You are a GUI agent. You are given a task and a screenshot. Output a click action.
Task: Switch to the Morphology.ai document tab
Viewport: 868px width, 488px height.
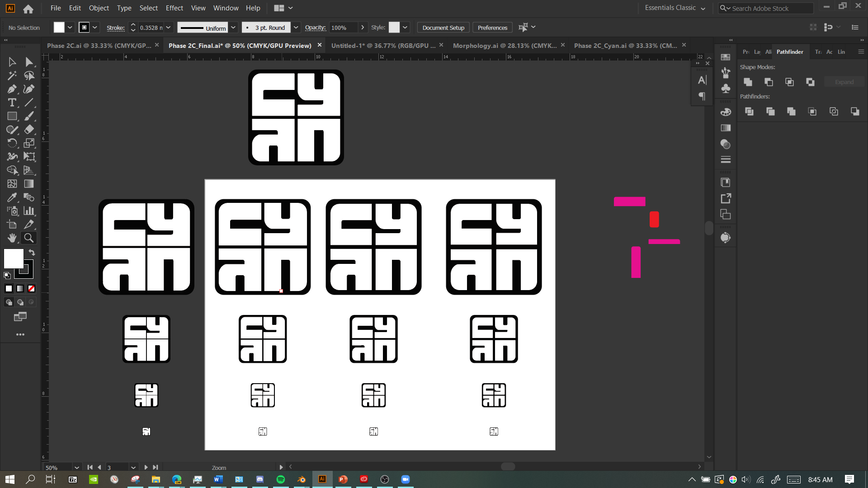coord(504,46)
